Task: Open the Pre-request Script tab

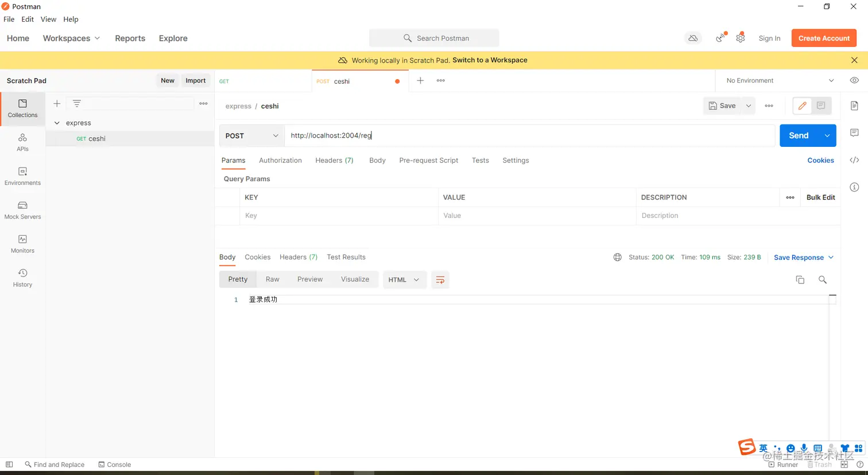Action: coord(429,161)
